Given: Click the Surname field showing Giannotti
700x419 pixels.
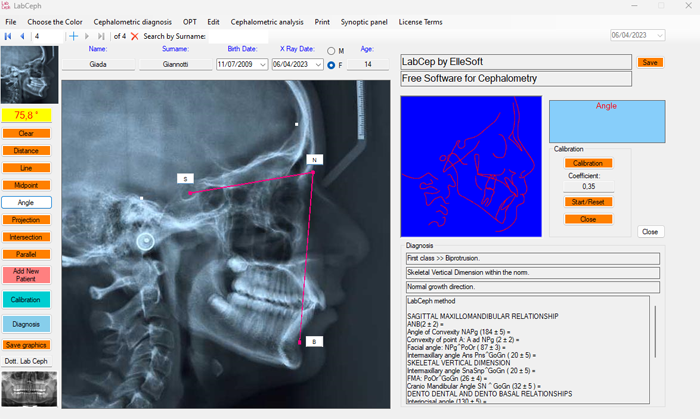Looking at the screenshot, I should click(175, 64).
